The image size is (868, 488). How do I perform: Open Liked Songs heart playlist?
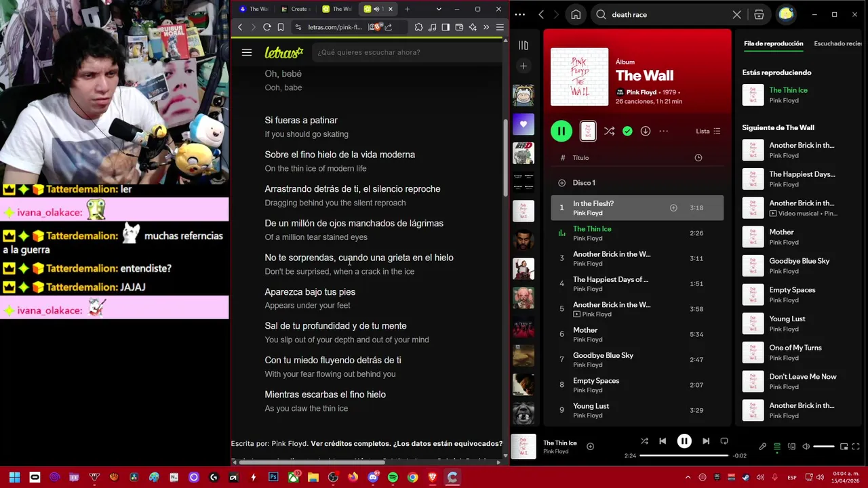click(523, 124)
